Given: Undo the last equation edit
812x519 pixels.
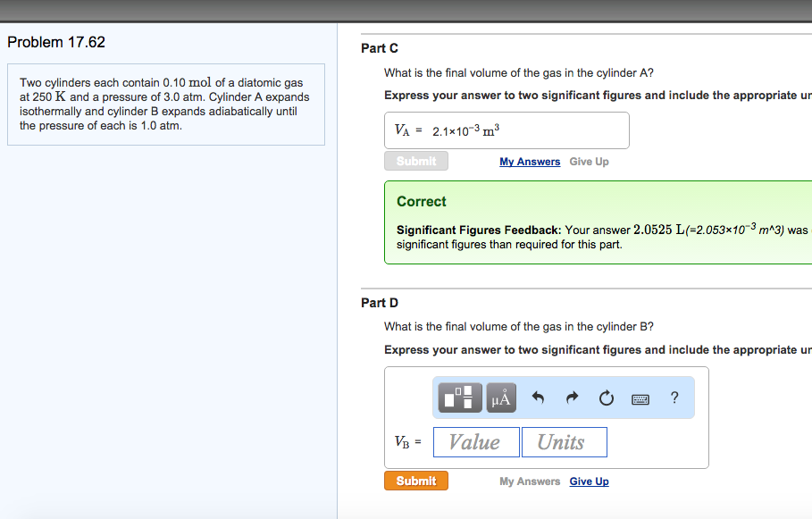Looking at the screenshot, I should tap(538, 398).
